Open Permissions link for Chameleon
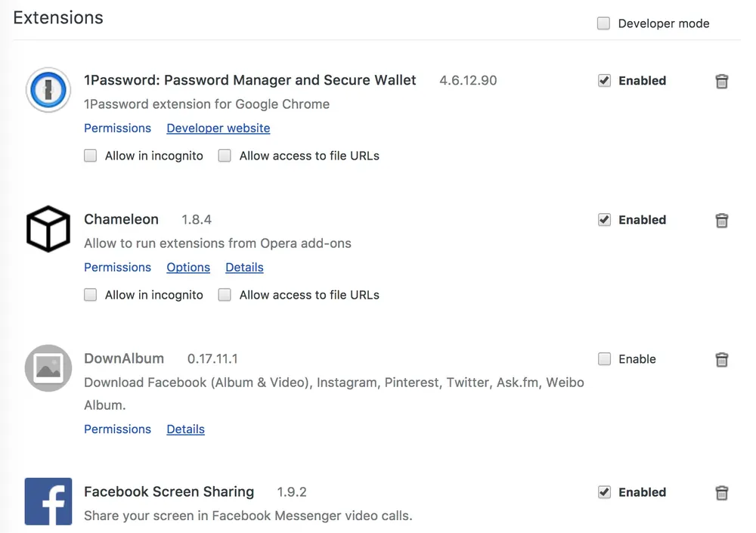Image resolution: width=756 pixels, height=533 pixels. tap(118, 267)
